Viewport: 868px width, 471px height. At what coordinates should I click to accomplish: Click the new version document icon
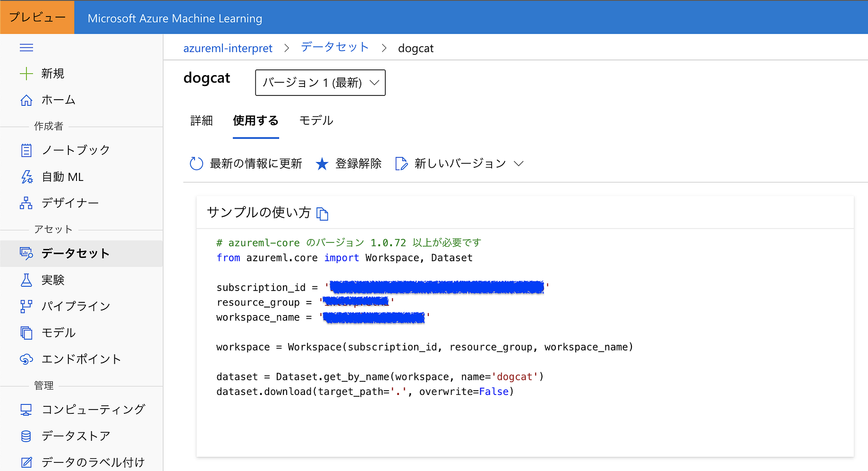pyautogui.click(x=401, y=163)
